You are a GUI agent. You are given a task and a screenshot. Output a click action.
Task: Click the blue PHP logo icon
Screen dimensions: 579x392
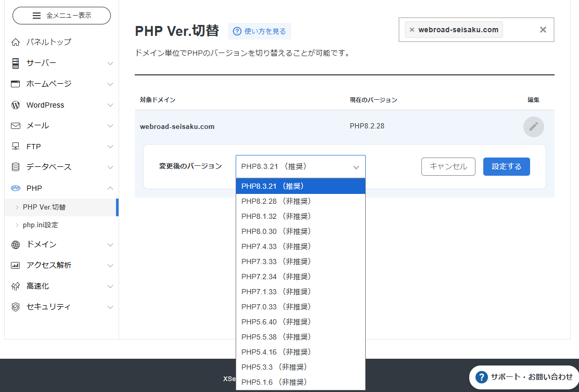tap(16, 188)
